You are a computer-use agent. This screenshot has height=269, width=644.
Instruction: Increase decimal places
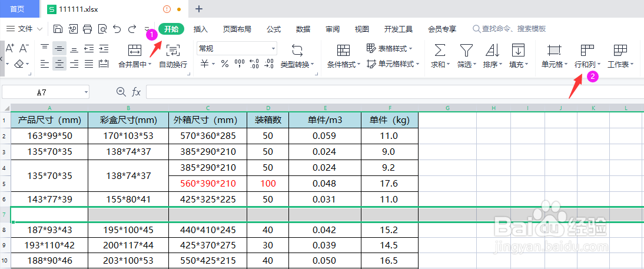coord(254,64)
